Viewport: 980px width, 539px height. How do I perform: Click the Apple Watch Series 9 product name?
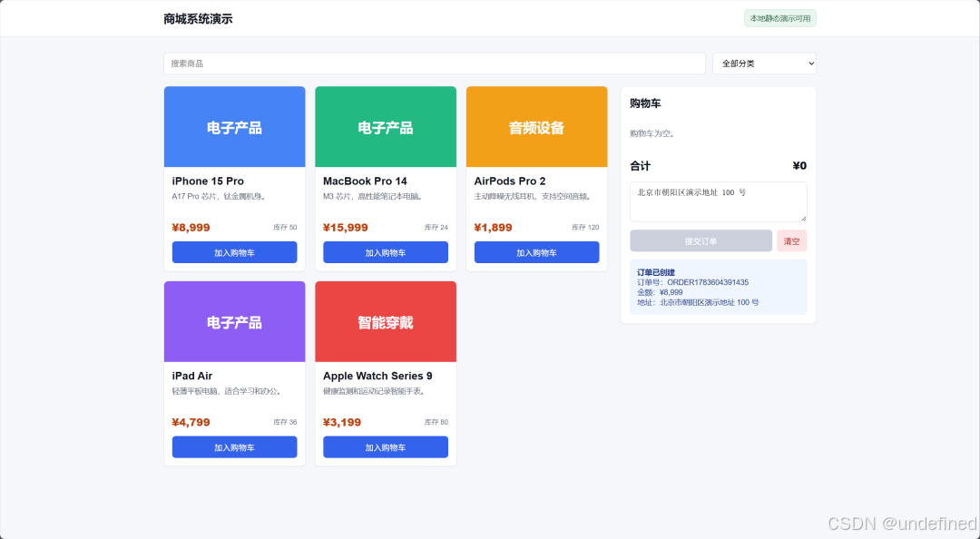click(x=377, y=376)
